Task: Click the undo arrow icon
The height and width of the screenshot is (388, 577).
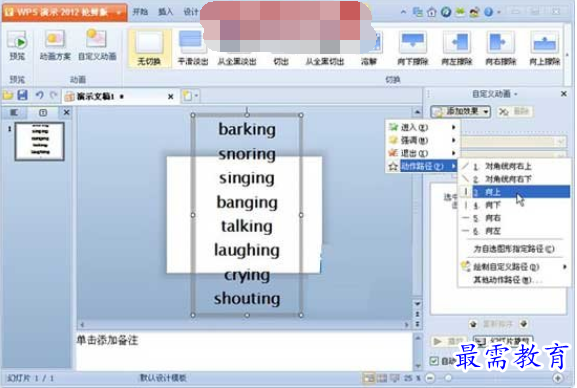Action: point(39,96)
